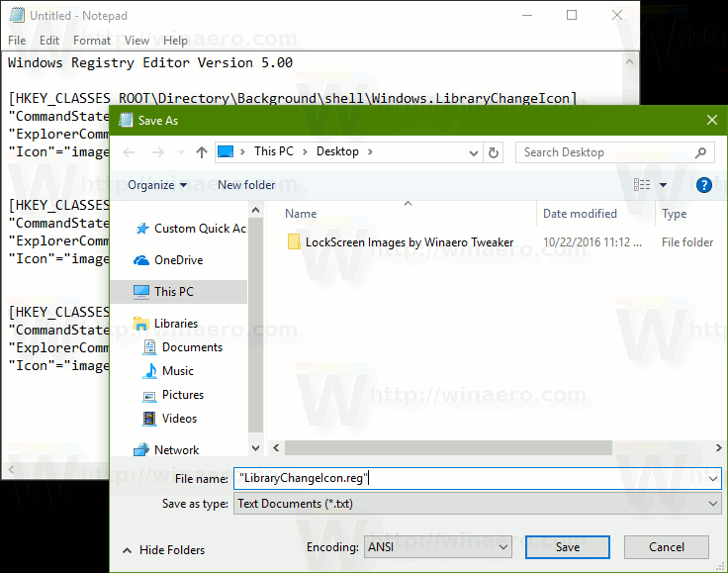Select Network in navigation pane
Image resolution: width=728 pixels, height=573 pixels.
(167, 450)
